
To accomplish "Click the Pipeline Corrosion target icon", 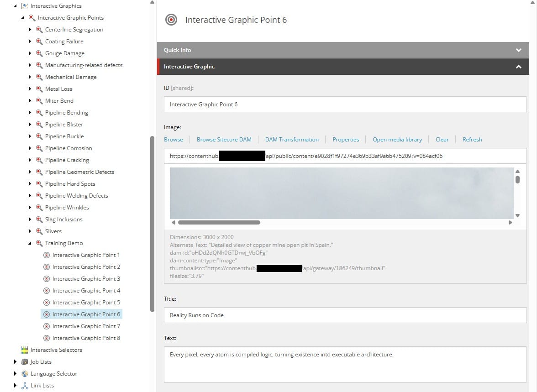I will (x=39, y=148).
